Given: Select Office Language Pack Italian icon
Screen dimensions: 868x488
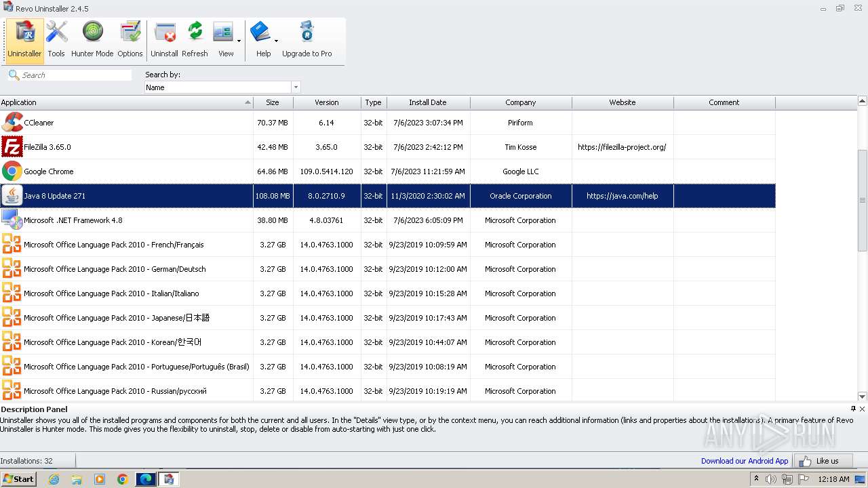Looking at the screenshot, I should [12, 293].
